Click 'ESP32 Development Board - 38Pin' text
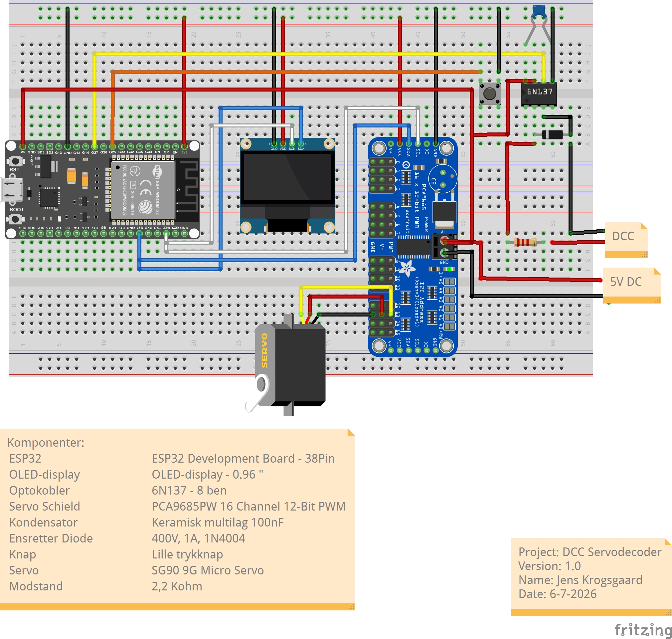Image resolution: width=672 pixels, height=639 pixels. [243, 459]
